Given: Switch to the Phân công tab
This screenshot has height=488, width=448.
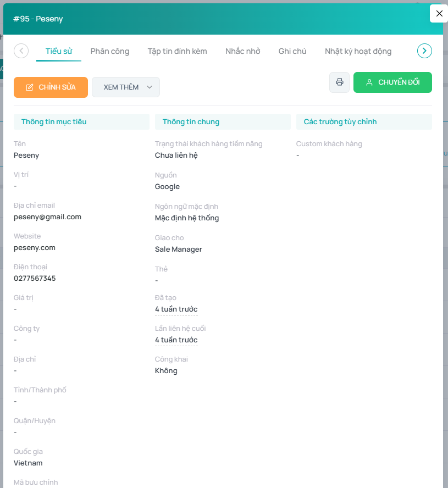Looking at the screenshot, I should tap(110, 51).
